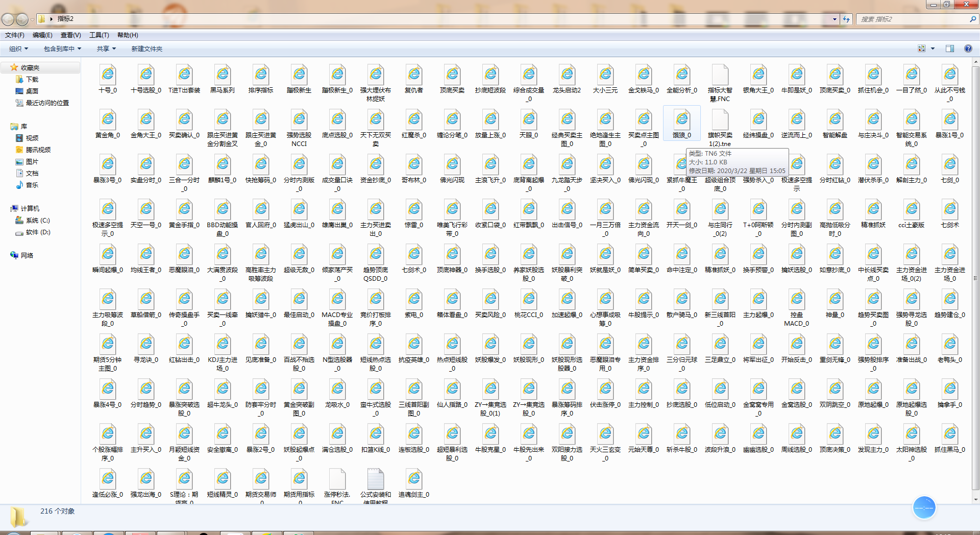Select the 老鸭头_0 file icon

point(950,344)
